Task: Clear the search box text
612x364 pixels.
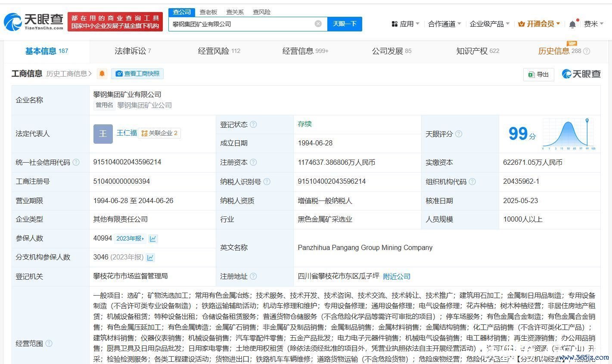Action: [318, 24]
